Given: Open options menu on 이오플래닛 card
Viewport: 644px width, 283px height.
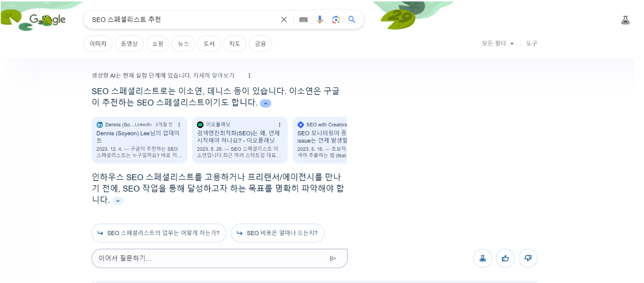Looking at the screenshot, I should click(x=279, y=125).
